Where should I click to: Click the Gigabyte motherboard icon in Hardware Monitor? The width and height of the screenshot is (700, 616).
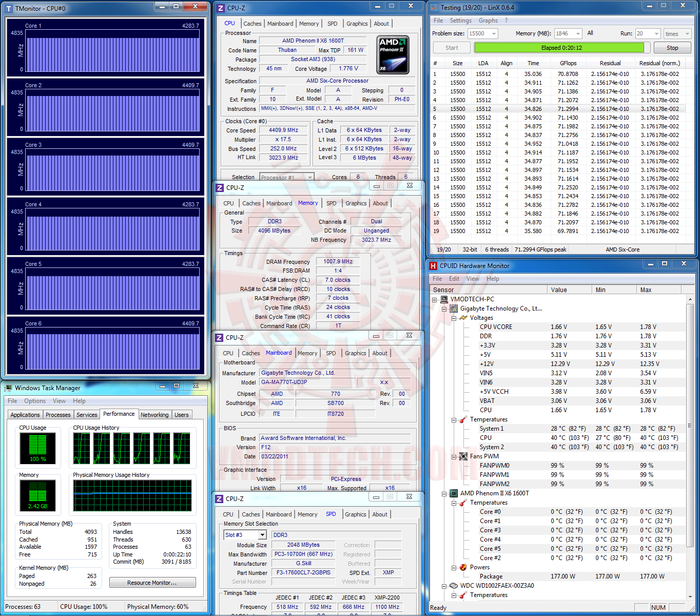point(454,309)
